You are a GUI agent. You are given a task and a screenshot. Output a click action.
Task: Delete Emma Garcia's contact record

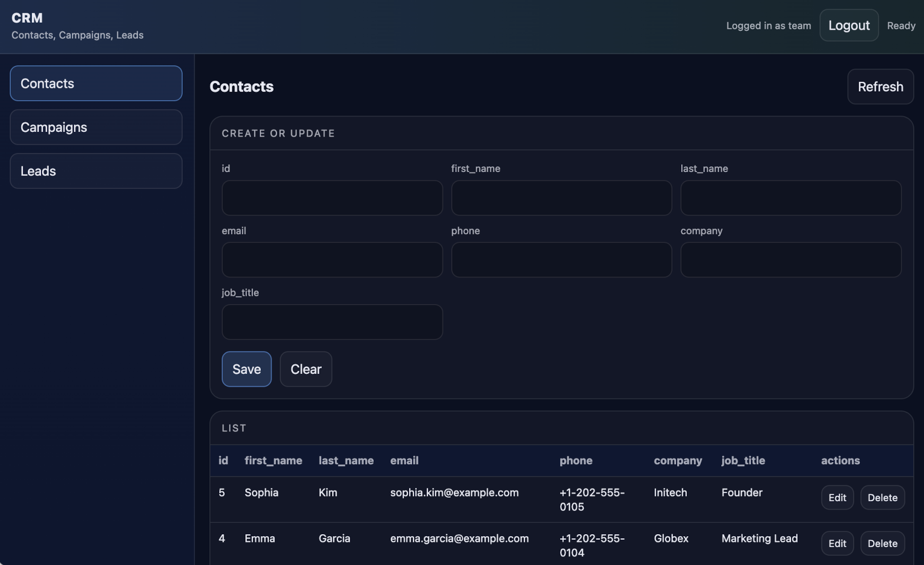coord(882,543)
